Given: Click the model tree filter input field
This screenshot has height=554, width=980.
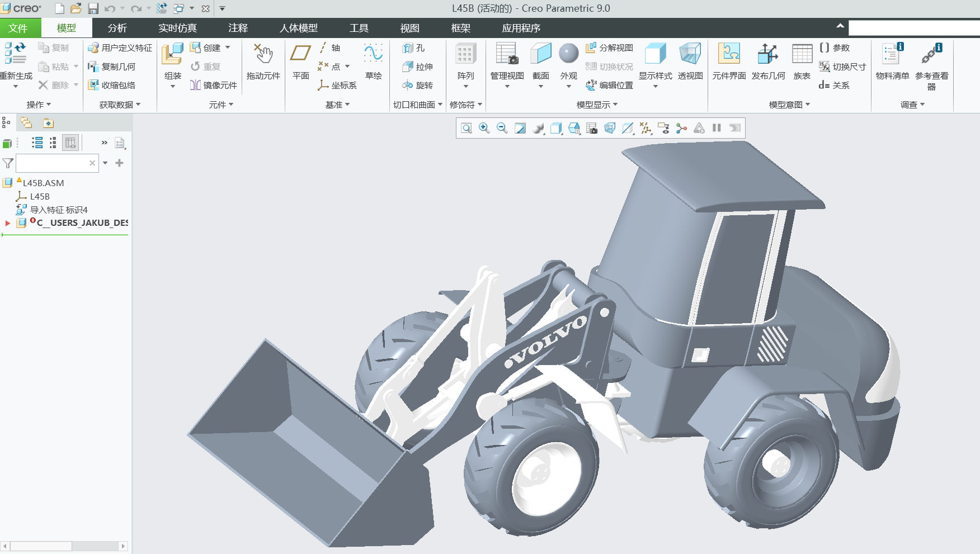Looking at the screenshot, I should click(57, 163).
